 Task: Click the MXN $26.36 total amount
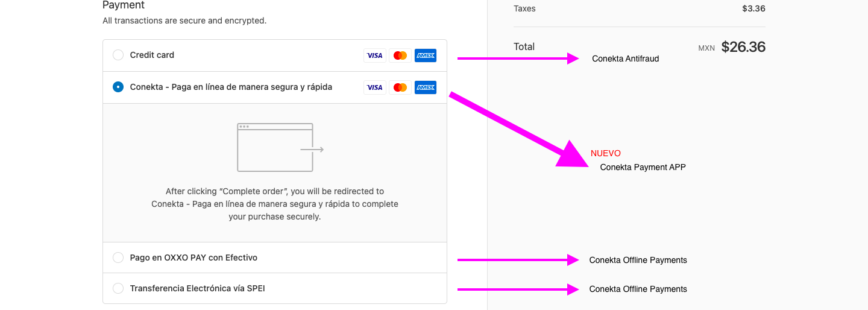coord(732,47)
